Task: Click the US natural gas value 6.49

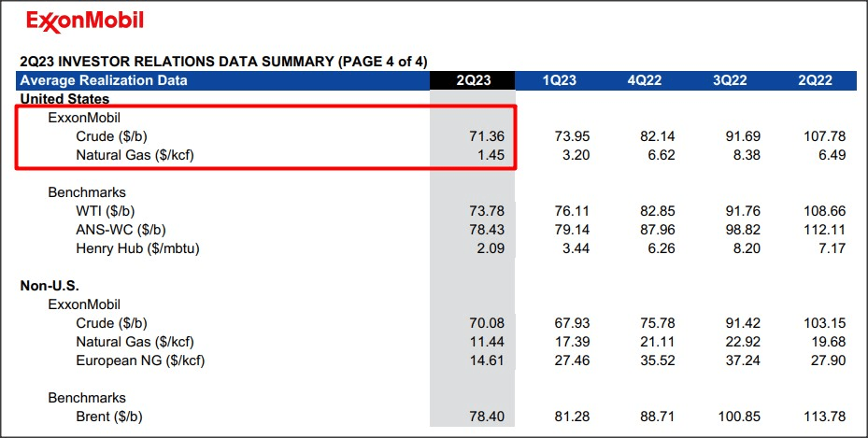Action: [x=832, y=155]
